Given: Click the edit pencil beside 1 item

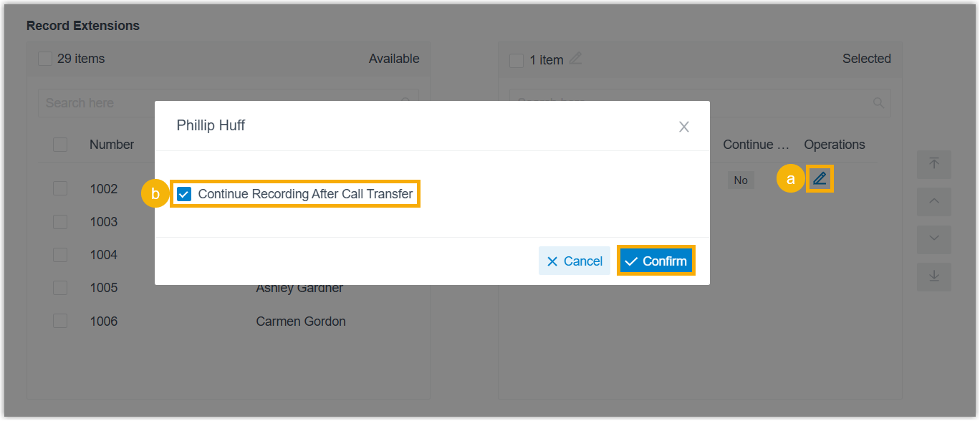Looking at the screenshot, I should pos(575,59).
